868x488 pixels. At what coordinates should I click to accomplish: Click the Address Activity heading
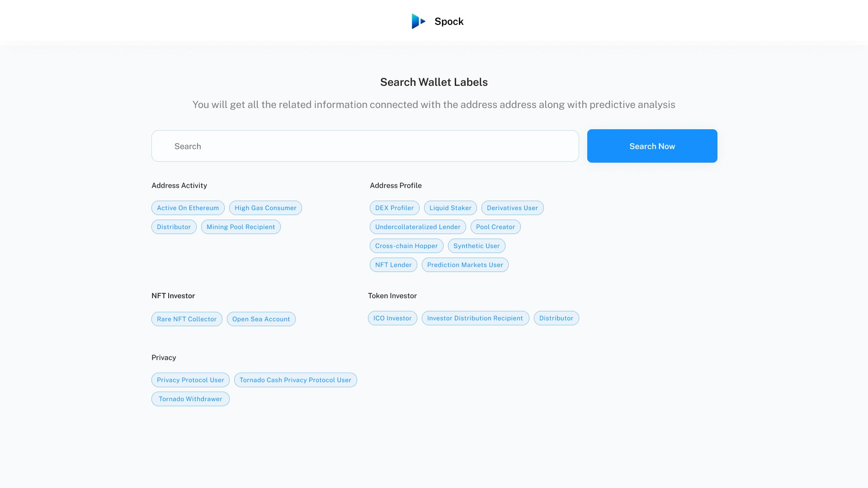point(179,185)
